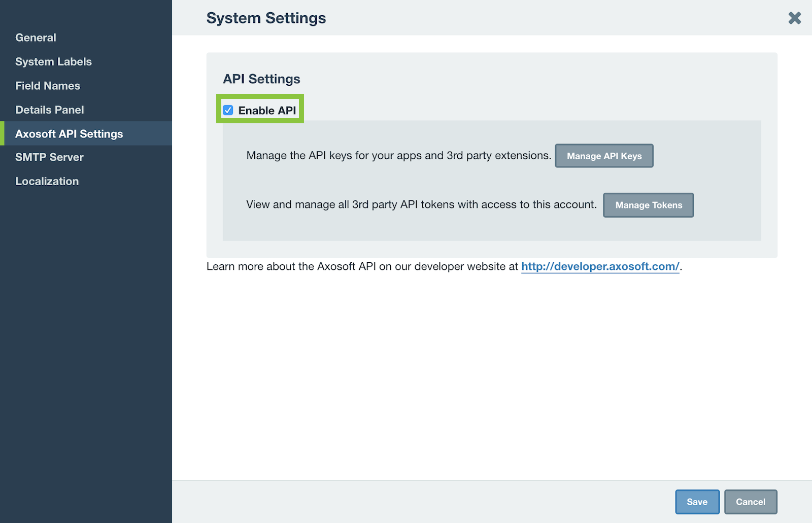Close the System Settings dialog
The height and width of the screenshot is (523, 812).
click(794, 18)
